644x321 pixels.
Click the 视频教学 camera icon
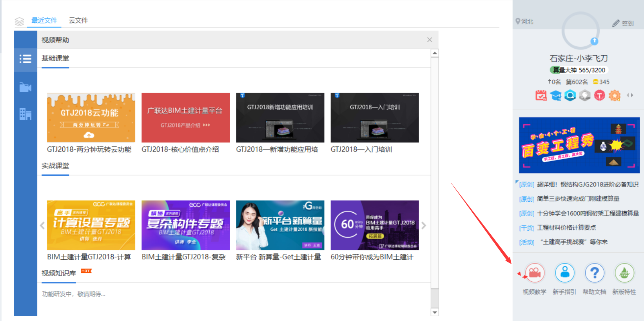tap(535, 273)
